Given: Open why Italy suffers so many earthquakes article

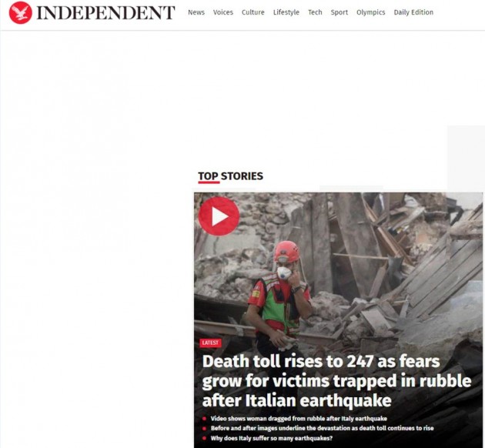Looking at the screenshot, I should point(272,438).
